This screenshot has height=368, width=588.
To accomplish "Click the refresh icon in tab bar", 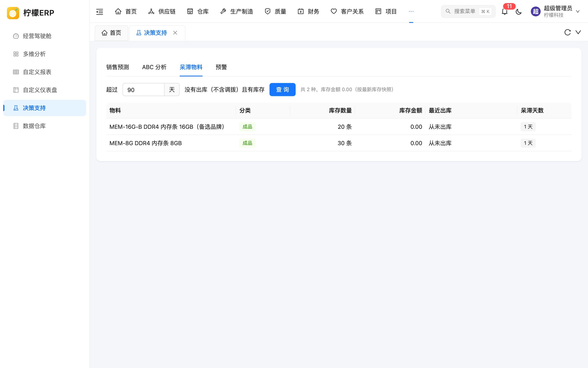I will (567, 32).
